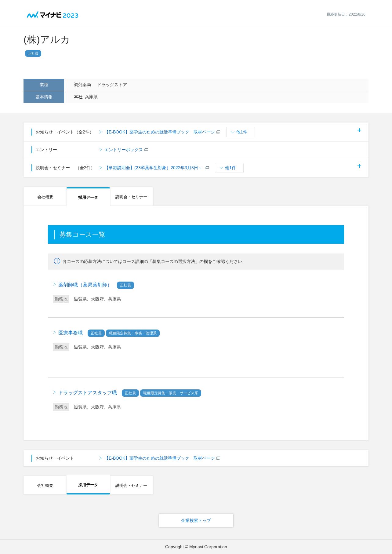Open the 単独説明会 23卒薬学生対象 link
The width and height of the screenshot is (392, 554).
153,168
